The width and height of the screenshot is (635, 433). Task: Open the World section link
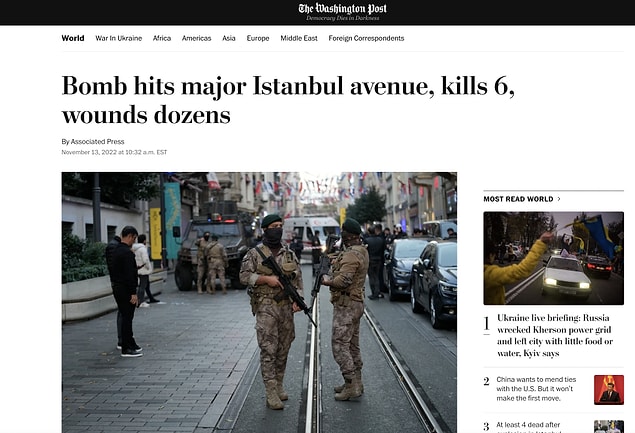[x=73, y=38]
